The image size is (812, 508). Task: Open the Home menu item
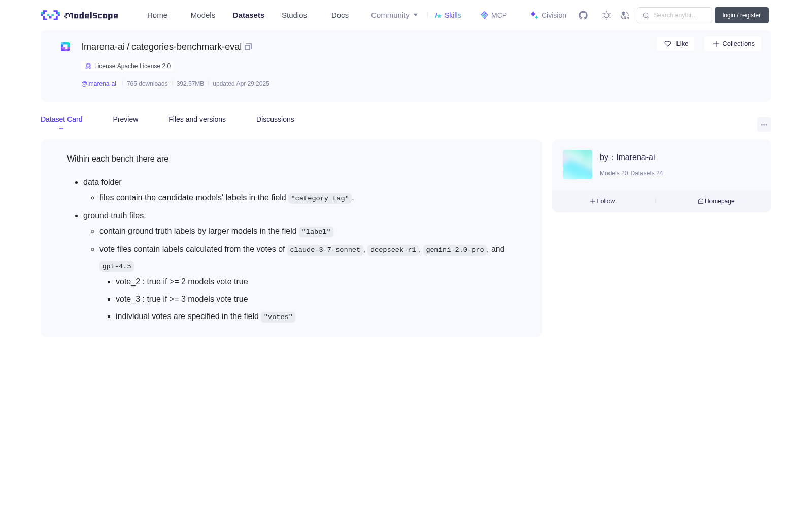click(157, 15)
